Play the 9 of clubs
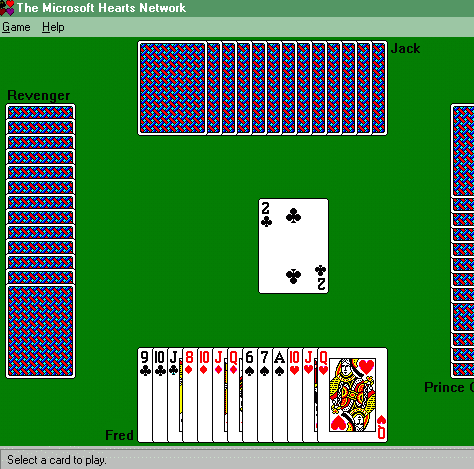 (145, 395)
